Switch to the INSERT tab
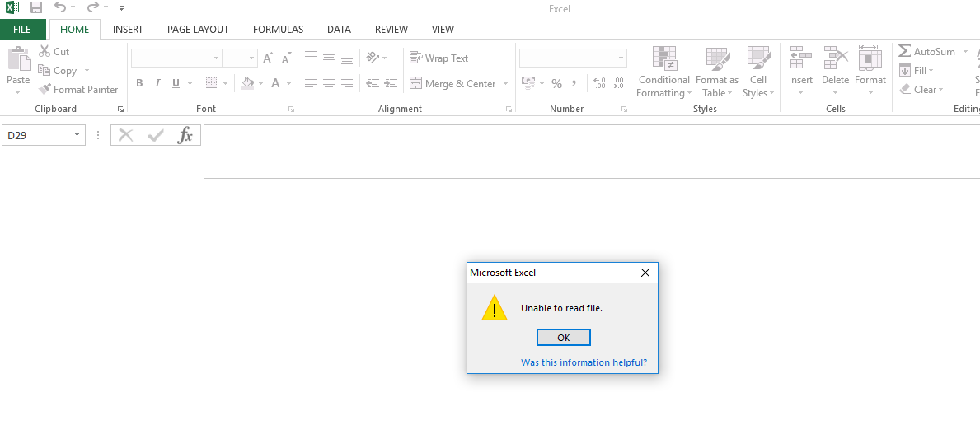The image size is (980, 439). [128, 30]
